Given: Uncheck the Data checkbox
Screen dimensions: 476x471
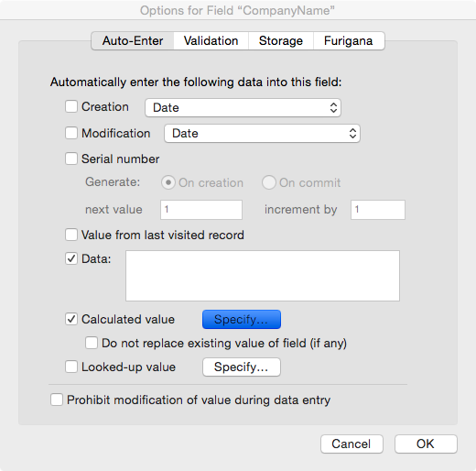Looking at the screenshot, I should tap(71, 258).
